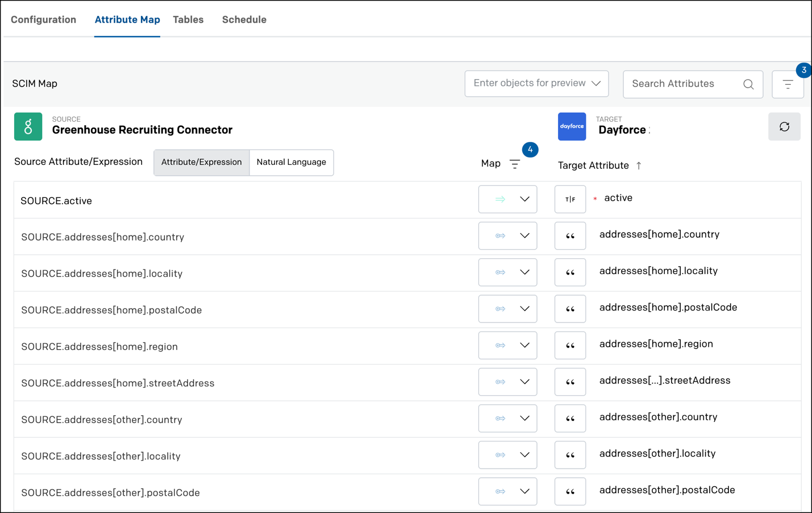Click the T|F boolean type icon for active
The width and height of the screenshot is (812, 513).
pyautogui.click(x=570, y=199)
